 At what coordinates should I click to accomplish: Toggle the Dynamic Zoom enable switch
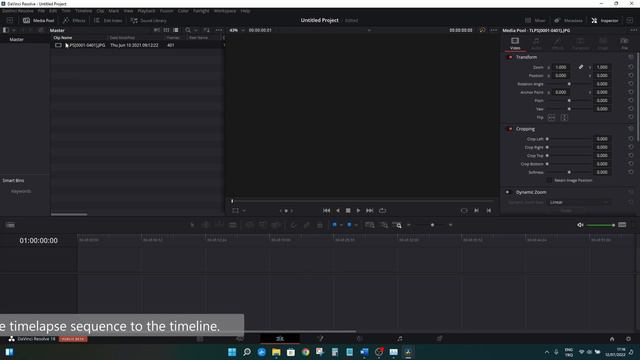click(x=508, y=192)
